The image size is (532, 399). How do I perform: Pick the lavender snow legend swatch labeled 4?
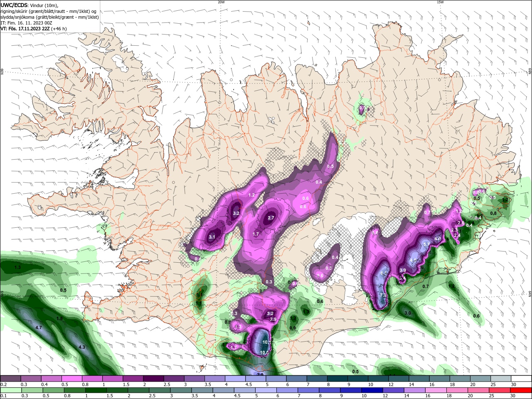pyautogui.click(x=235, y=379)
